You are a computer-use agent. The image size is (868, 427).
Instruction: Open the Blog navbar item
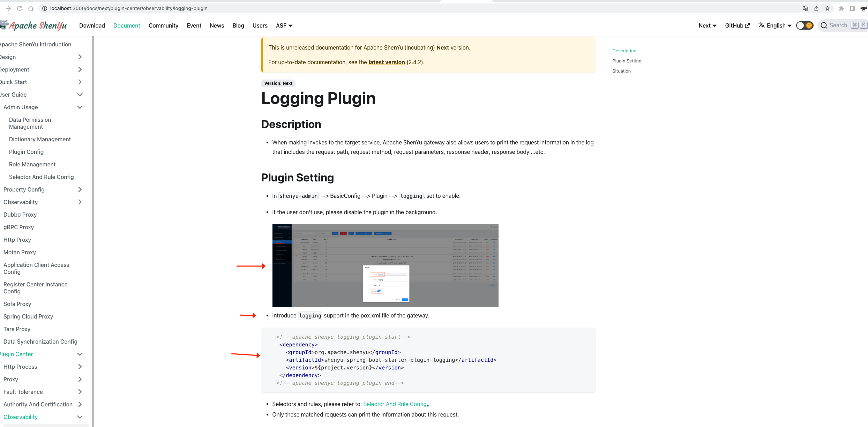click(238, 25)
